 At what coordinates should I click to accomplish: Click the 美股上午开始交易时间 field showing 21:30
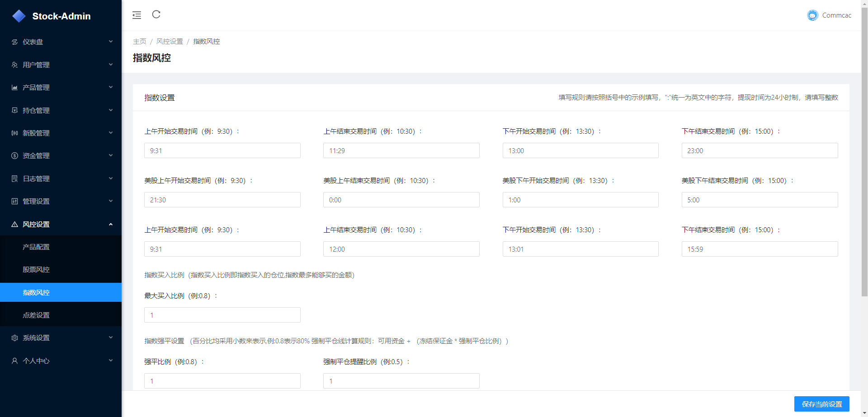[x=222, y=200]
